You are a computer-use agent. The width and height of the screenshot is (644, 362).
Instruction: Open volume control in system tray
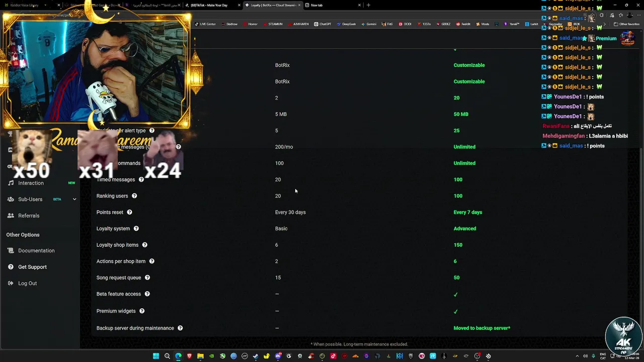(x=585, y=356)
